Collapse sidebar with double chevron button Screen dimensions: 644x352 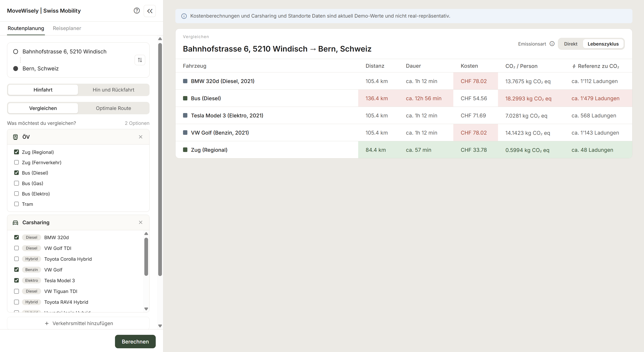click(150, 11)
